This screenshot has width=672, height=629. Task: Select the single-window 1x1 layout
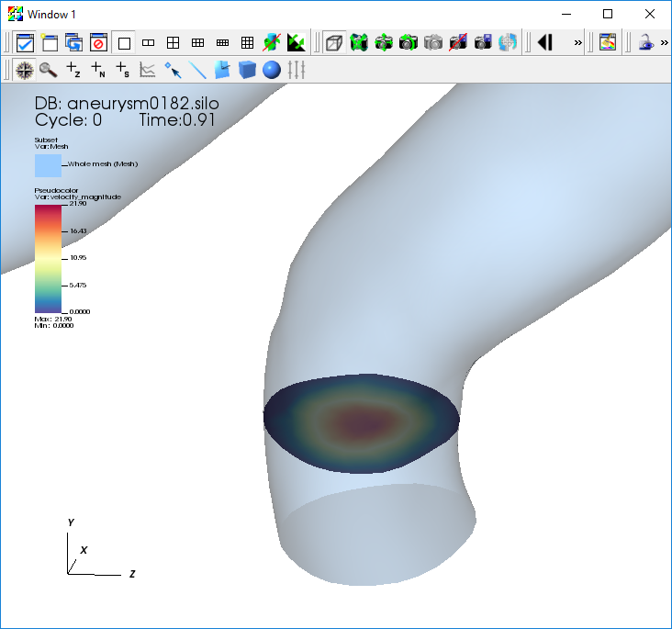124,42
